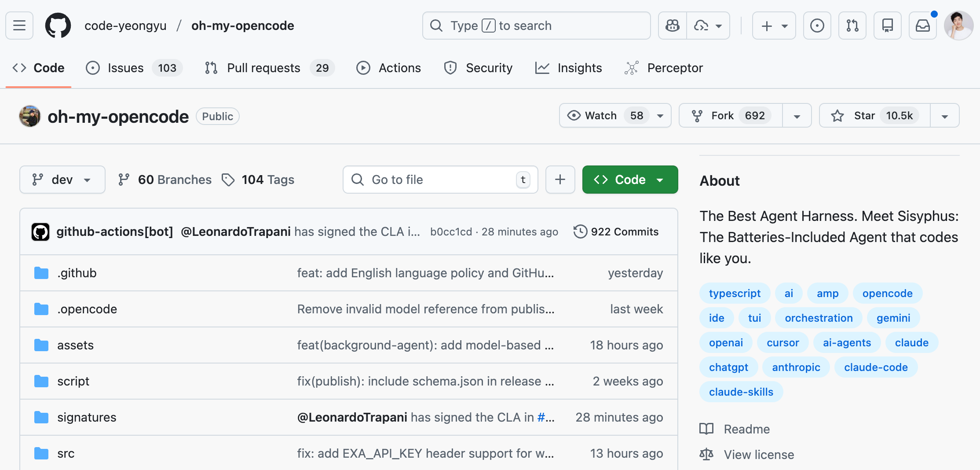The image size is (980, 470).
Task: Select the gemini topic tag
Action: pos(893,318)
